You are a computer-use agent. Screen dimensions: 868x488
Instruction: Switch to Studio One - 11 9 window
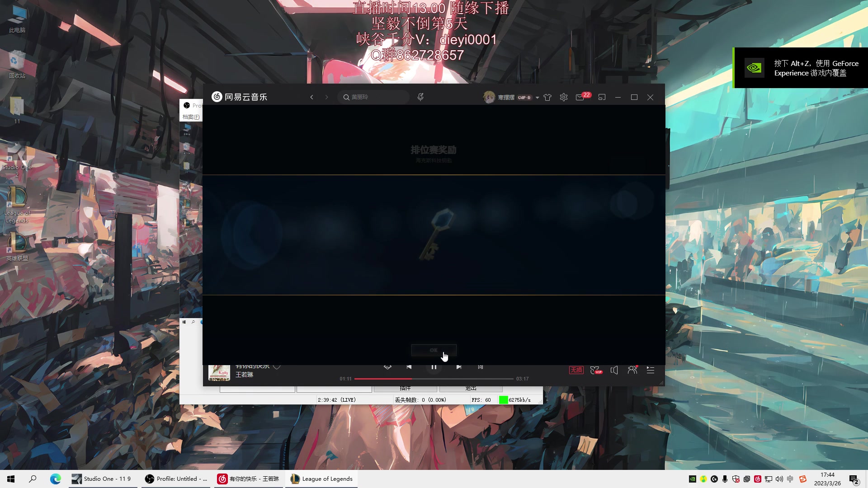point(102,479)
